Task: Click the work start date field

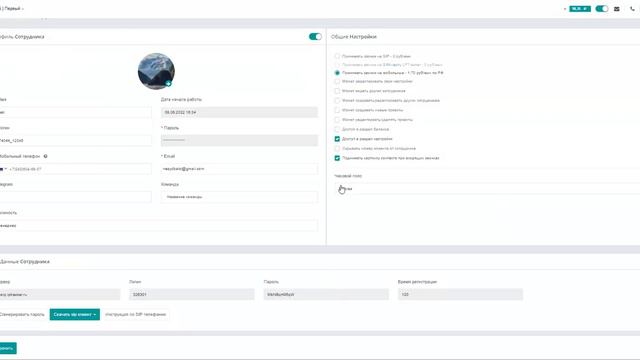Action: (x=239, y=112)
